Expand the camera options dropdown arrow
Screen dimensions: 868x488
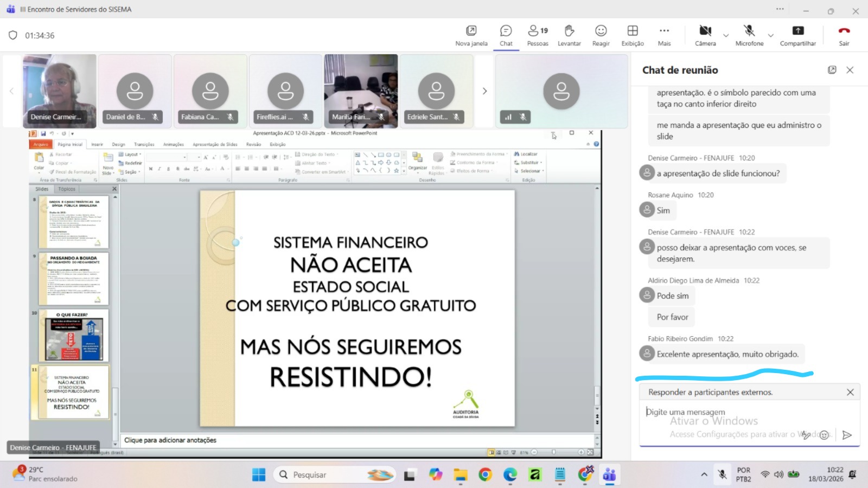pos(726,36)
